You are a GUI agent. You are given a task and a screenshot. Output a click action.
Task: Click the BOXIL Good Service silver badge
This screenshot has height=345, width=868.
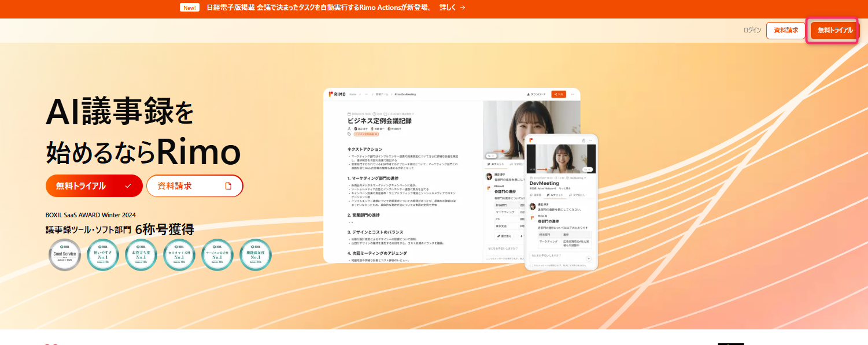coord(65,255)
